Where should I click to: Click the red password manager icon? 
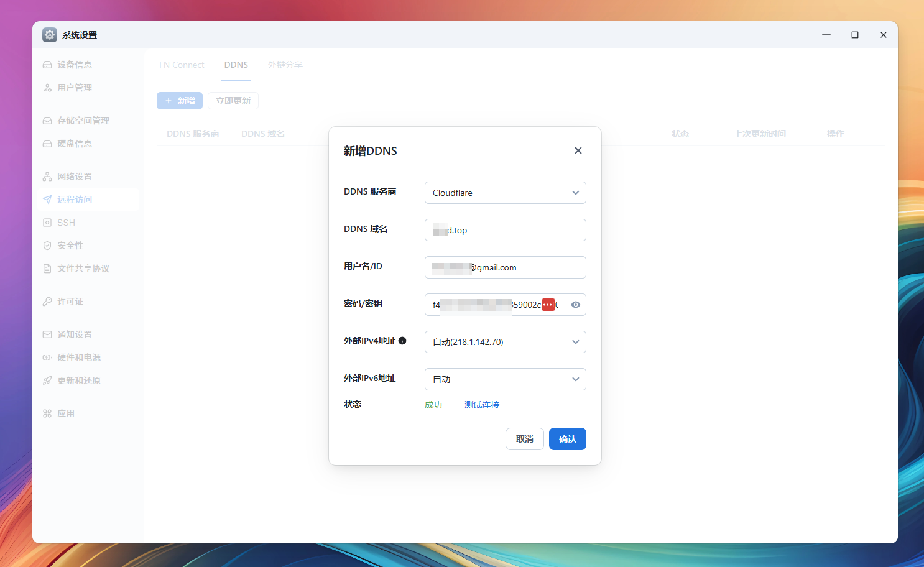548,305
